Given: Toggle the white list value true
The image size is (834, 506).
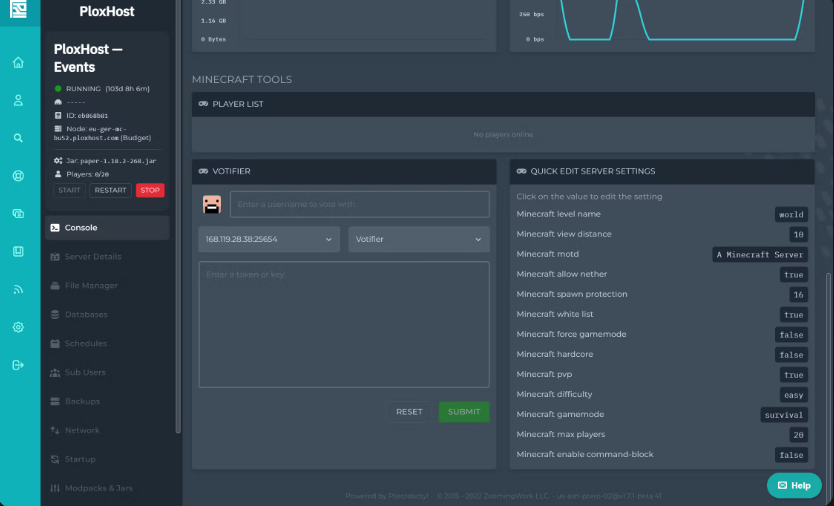Looking at the screenshot, I should tap(794, 314).
